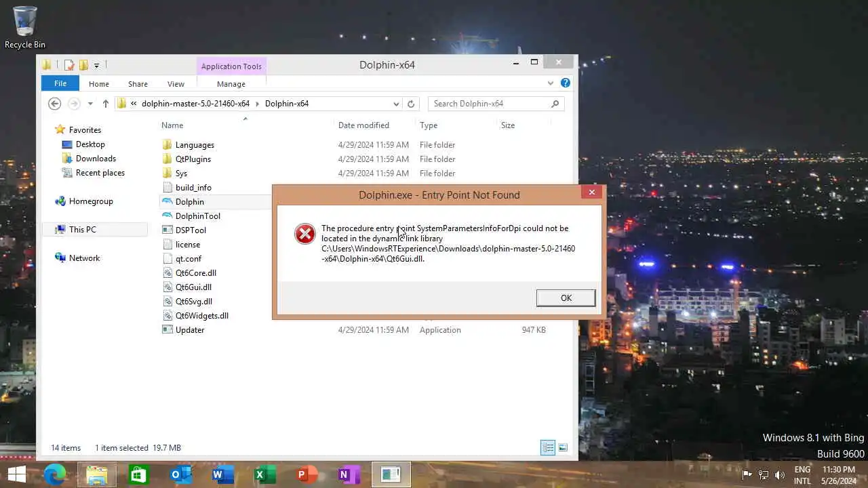
Task: Click the address bar's left double chevron
Action: tap(134, 104)
